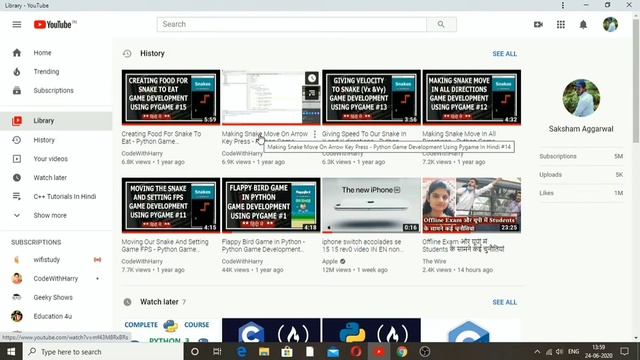Viewport: 640px width, 360px height.
Task: Click the Geeky Shows channel avatar
Action: coord(17,297)
